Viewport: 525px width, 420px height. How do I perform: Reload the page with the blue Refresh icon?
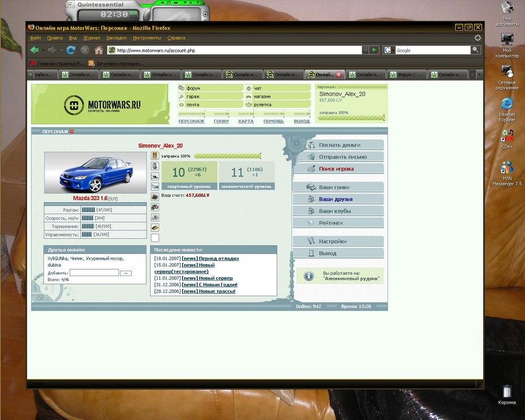click(x=71, y=50)
